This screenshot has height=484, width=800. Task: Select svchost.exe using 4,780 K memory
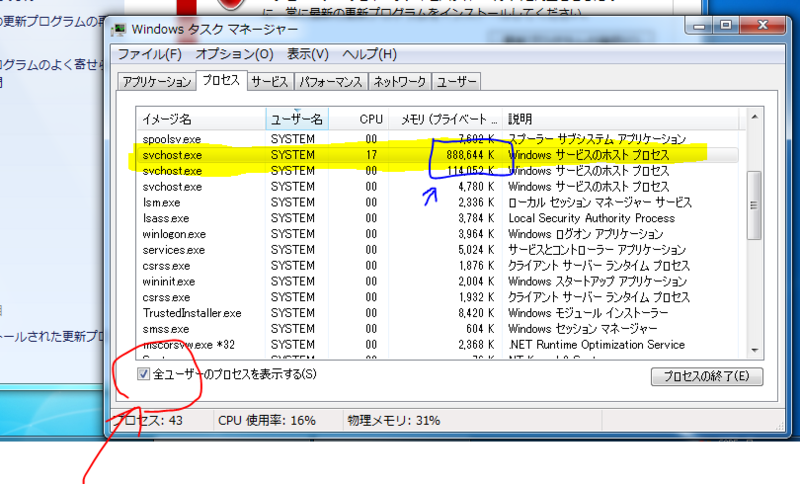437,186
